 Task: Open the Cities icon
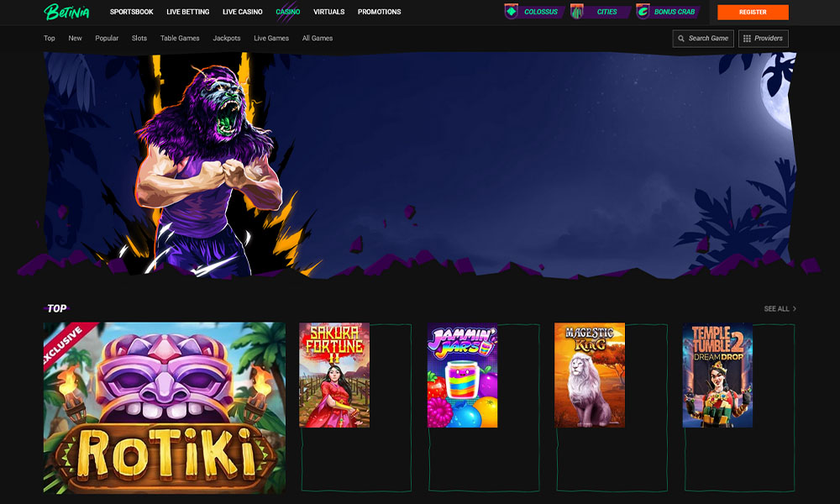click(577, 11)
